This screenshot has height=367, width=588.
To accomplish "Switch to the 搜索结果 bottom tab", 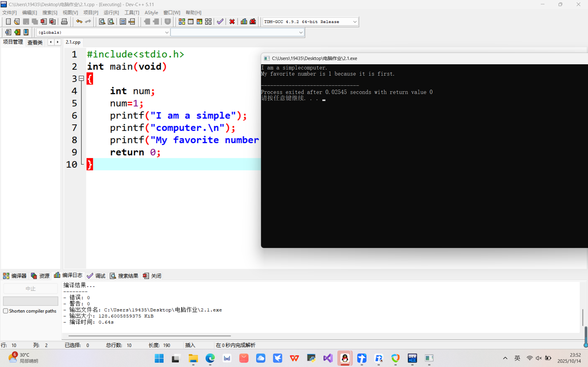I will tap(124, 276).
